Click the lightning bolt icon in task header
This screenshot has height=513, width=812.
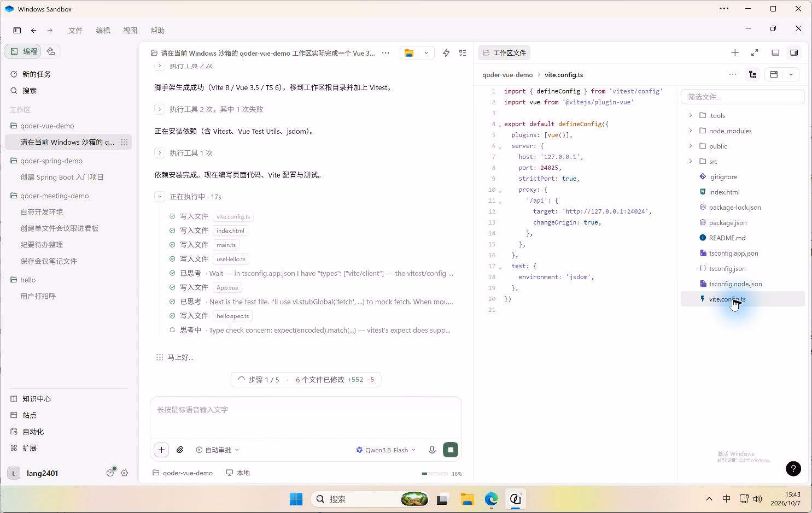446,53
